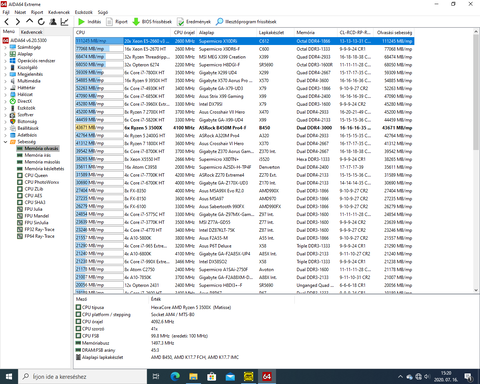The image size is (480, 384).
Task: Select the Eszközök icon in the tree
Action: 13,108
